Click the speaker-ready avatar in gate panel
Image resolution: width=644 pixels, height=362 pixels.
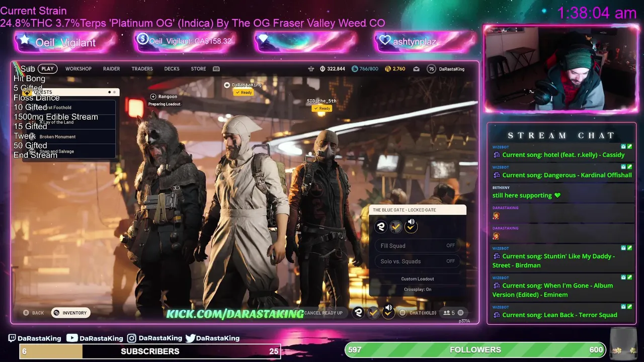point(411,227)
